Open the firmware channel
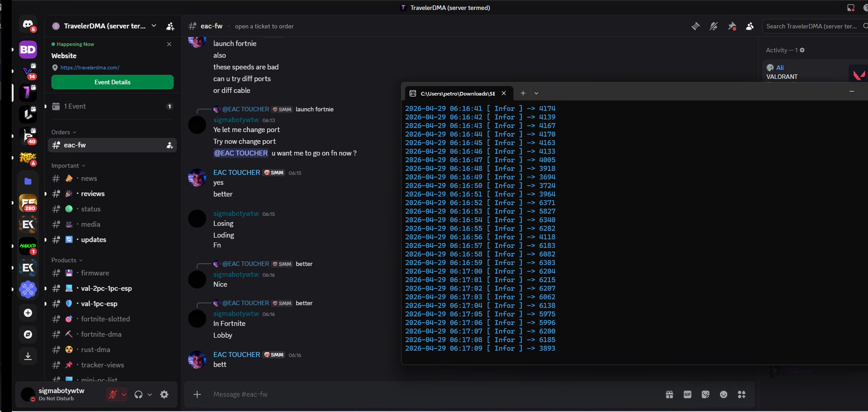Screen dimensions: 868x412 [112, 273]
